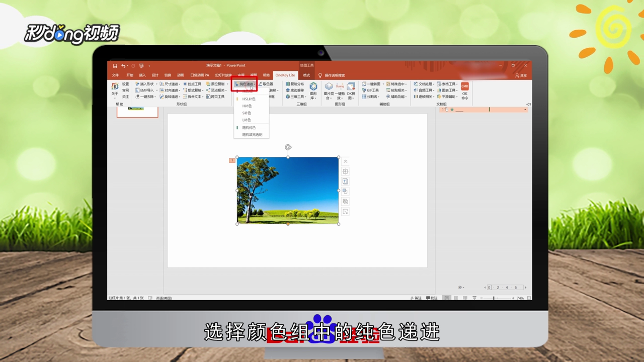Expand the 旋转递进 dropdown
This screenshot has width=644, height=362.
tap(170, 97)
